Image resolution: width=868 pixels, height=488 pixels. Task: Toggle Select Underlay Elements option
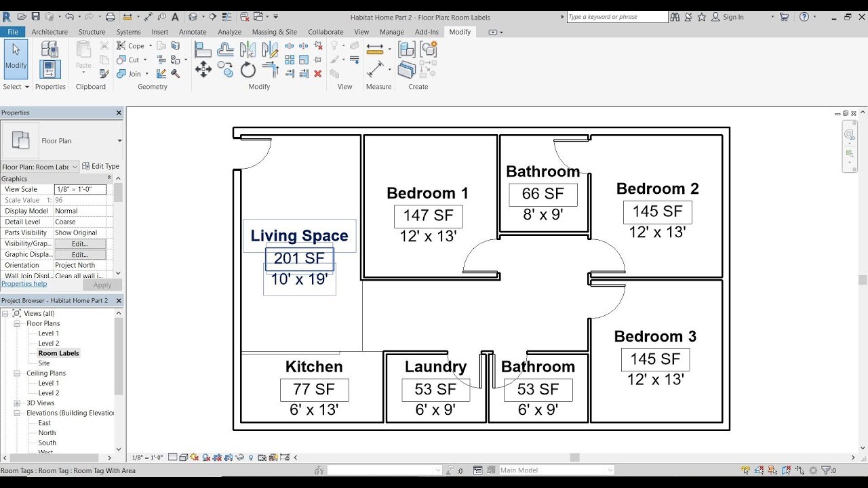click(x=760, y=470)
